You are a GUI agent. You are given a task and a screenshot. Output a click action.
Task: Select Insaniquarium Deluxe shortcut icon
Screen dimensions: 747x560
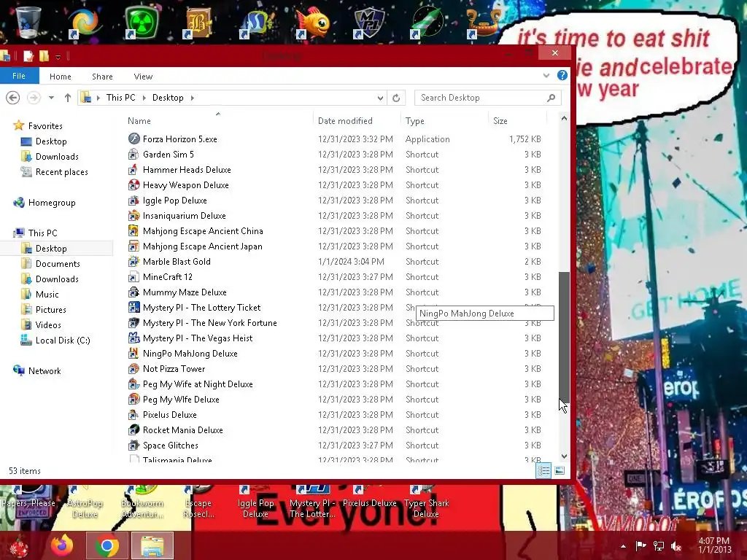point(134,216)
